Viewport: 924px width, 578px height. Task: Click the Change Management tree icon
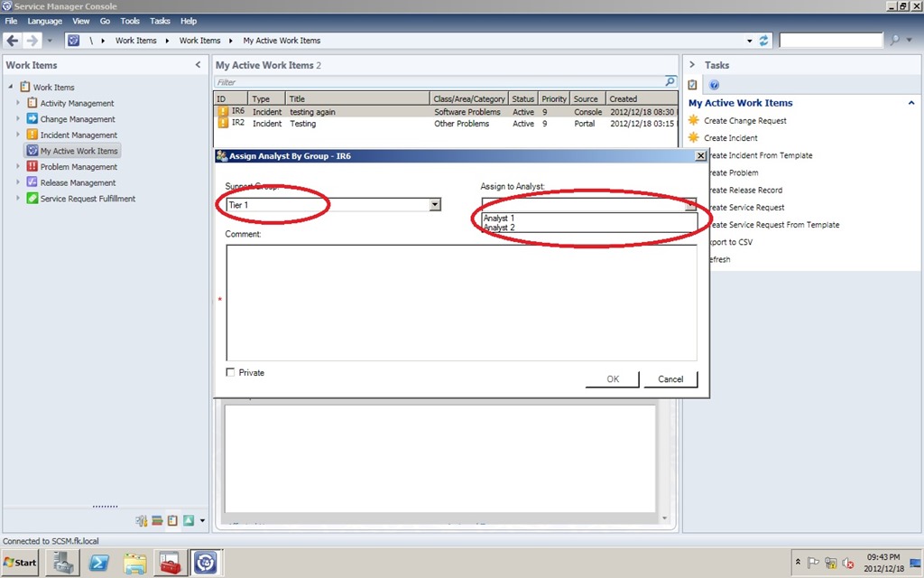(x=32, y=119)
